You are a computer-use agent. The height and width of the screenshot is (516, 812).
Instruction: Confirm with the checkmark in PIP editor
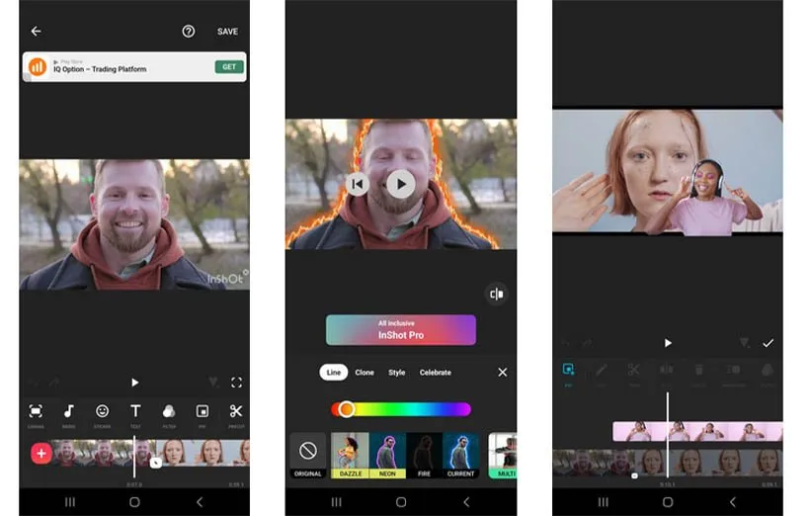[768, 343]
